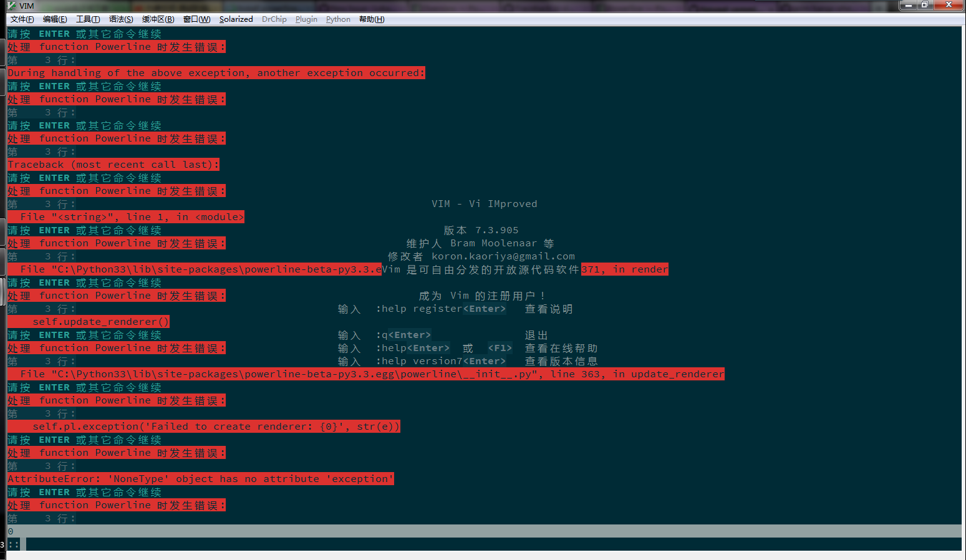This screenshot has width=966, height=560.
Task: Open the 帮助(H) menu
Action: pyautogui.click(x=372, y=19)
